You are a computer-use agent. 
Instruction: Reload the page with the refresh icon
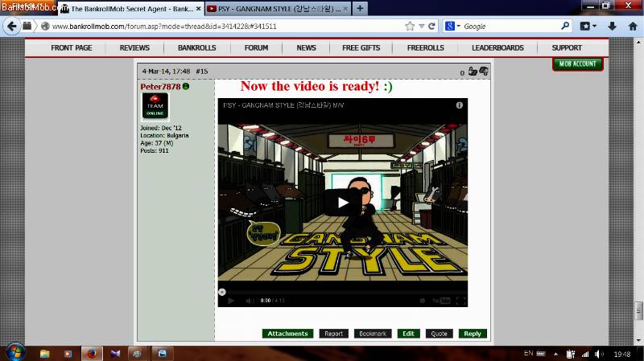pyautogui.click(x=431, y=27)
